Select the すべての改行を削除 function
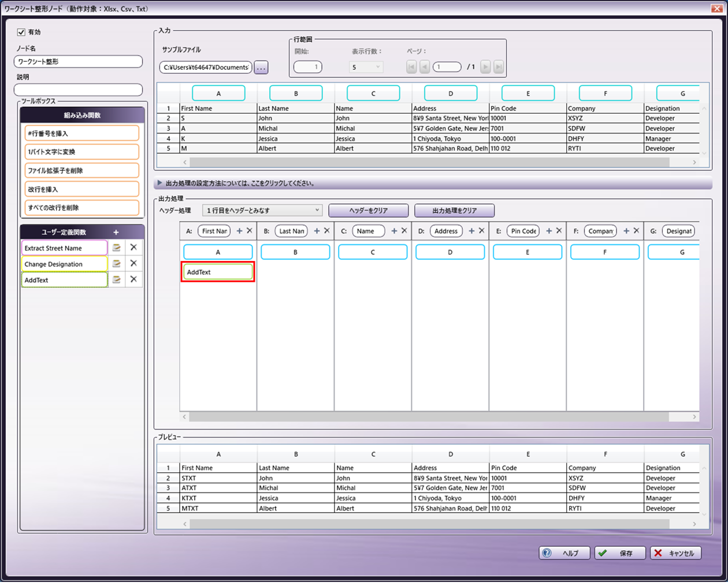728x586 pixels. [x=81, y=207]
